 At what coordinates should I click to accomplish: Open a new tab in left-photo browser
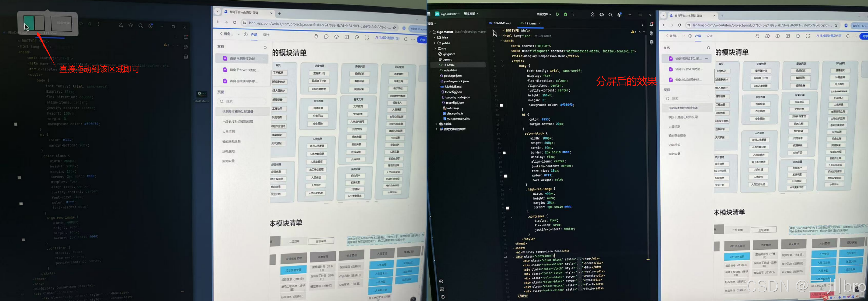(x=280, y=14)
